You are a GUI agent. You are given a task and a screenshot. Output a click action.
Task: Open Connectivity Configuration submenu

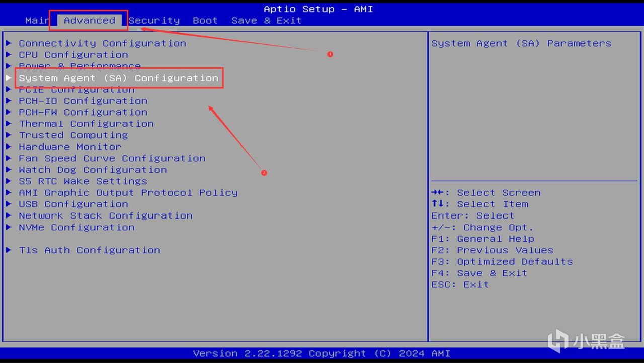tap(103, 43)
